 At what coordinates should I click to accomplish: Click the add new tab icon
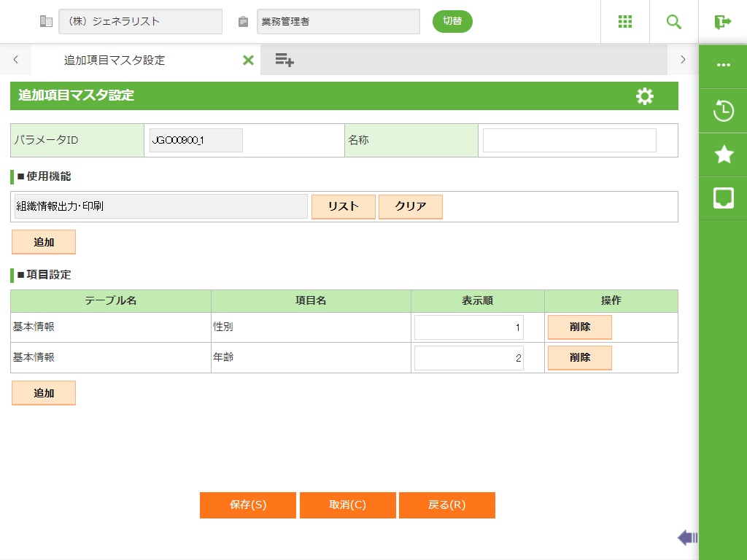[285, 61]
